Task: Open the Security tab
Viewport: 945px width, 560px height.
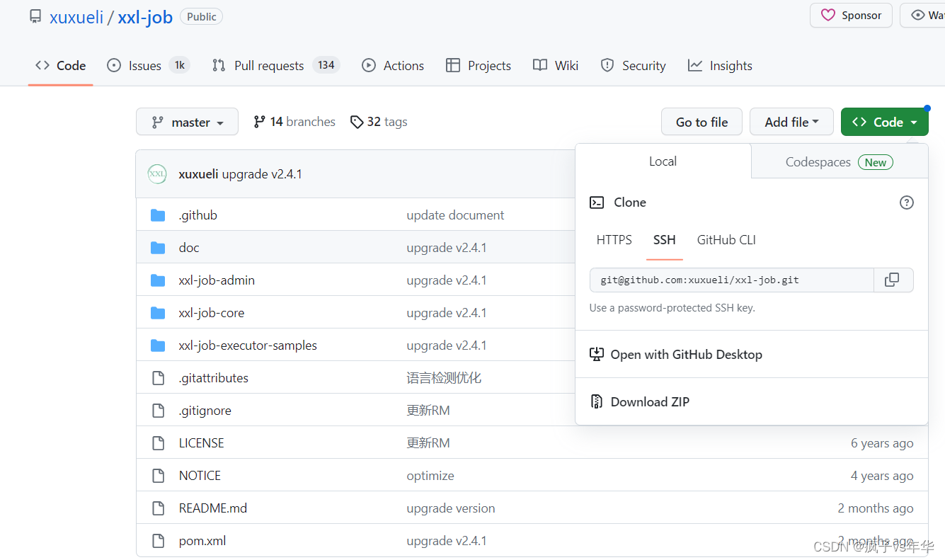Action: coord(633,66)
